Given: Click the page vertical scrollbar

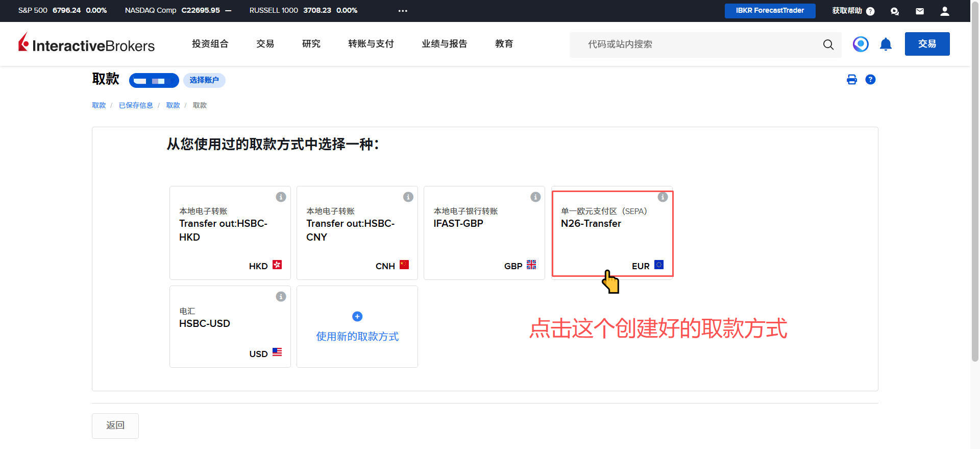Looking at the screenshot, I should click(x=975, y=204).
